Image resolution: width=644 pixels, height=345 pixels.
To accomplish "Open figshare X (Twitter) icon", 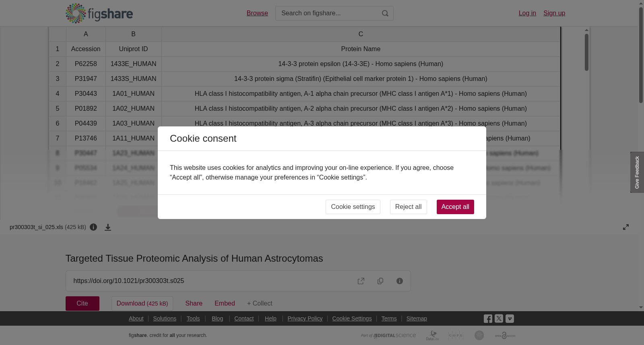I will (499, 318).
